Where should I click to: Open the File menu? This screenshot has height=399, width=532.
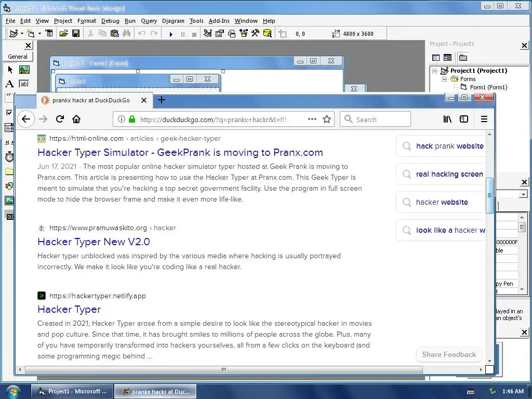(10, 21)
